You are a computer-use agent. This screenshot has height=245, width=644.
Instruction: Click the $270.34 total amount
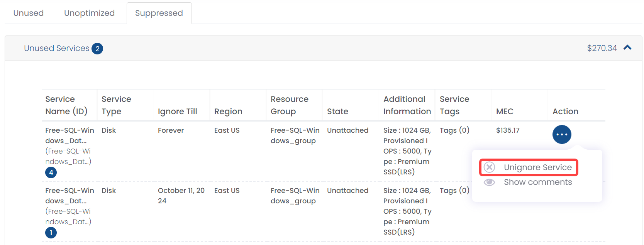pos(602,48)
